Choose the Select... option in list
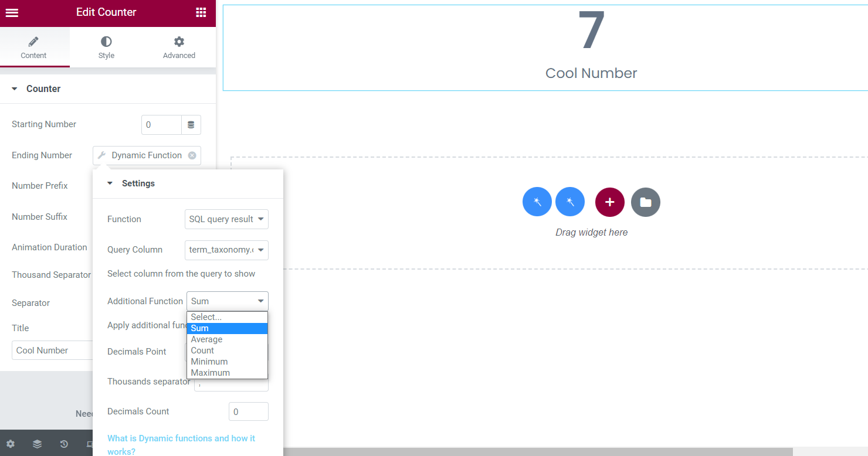 227,317
